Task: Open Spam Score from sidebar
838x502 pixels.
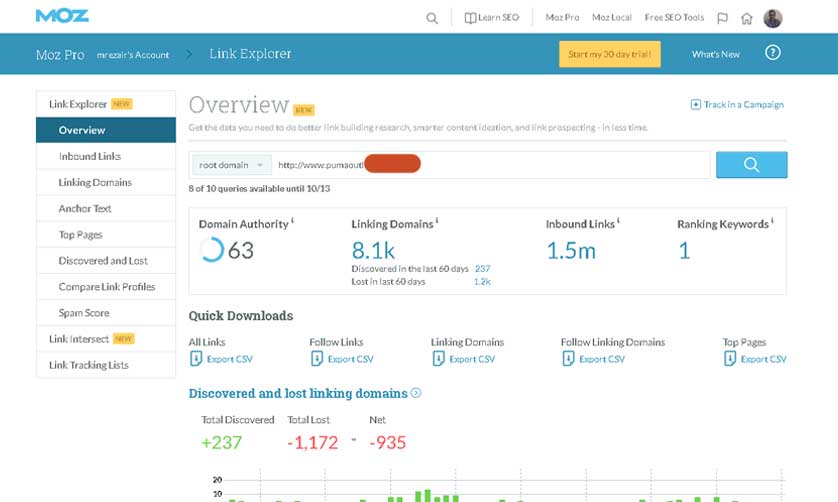Action: click(x=84, y=313)
